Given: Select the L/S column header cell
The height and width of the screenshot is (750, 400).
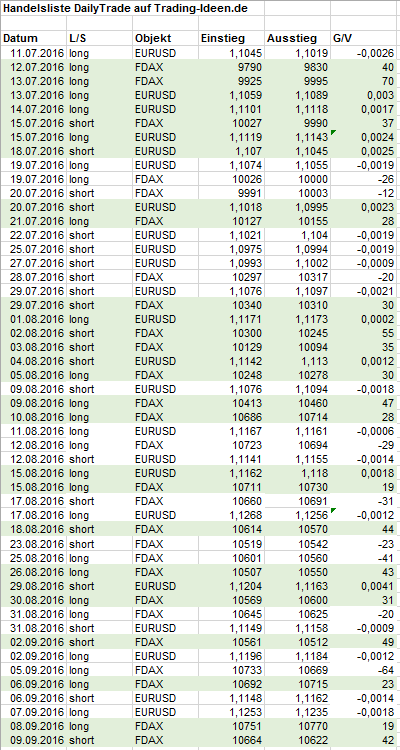Looking at the screenshot, I should click(100, 39).
